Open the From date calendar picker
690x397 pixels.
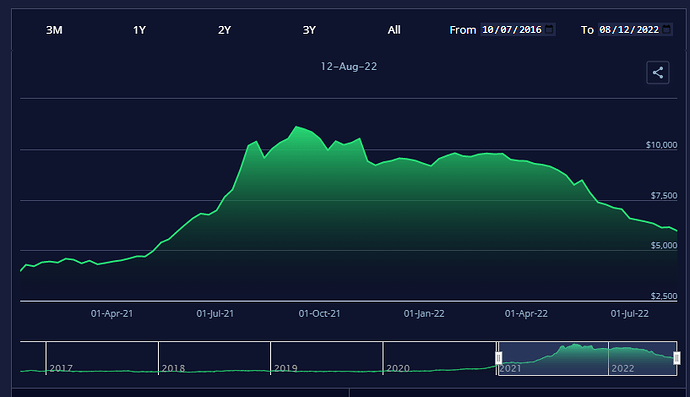click(x=549, y=29)
